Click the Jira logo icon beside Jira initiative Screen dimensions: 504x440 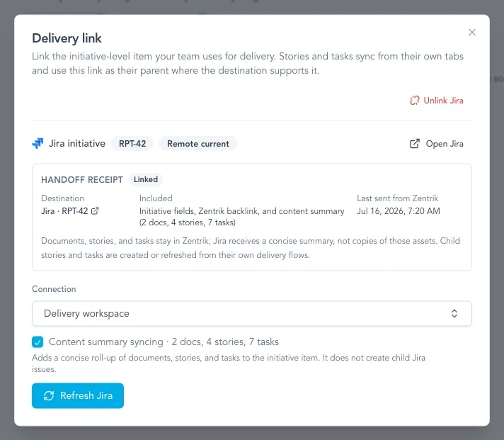pos(38,143)
